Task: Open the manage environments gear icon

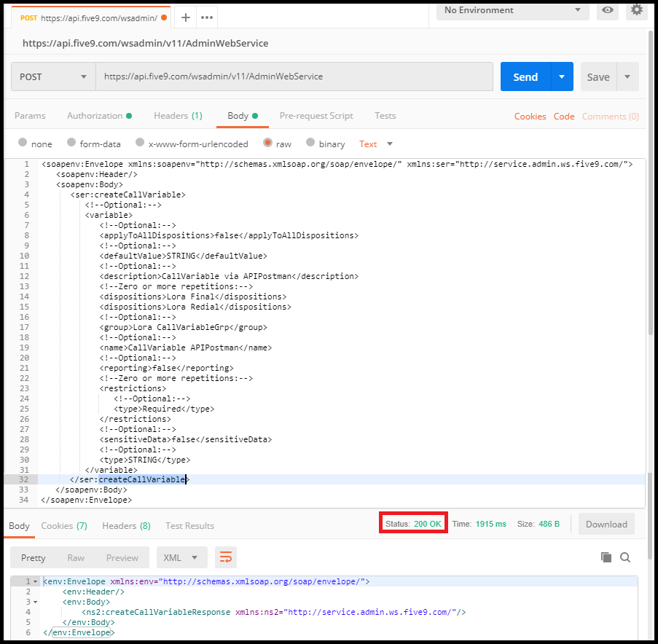Action: pyautogui.click(x=637, y=9)
